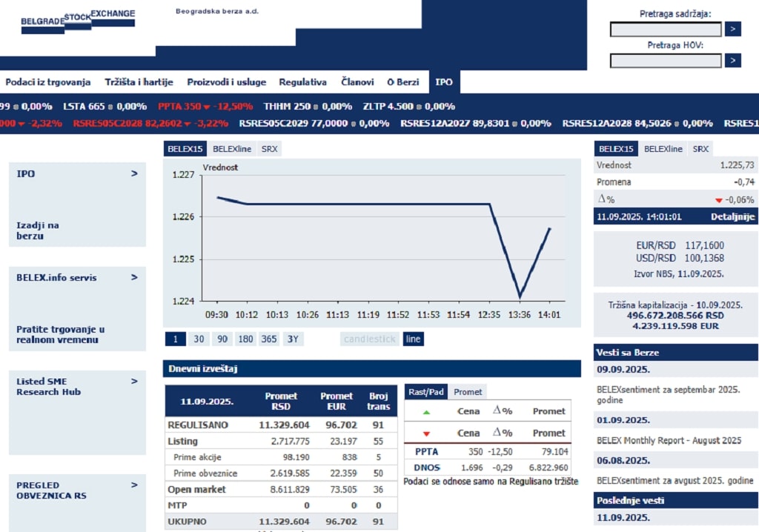Screen dimensions: 759x532
Task: Click Prime akcije row label
Action: [197, 457]
